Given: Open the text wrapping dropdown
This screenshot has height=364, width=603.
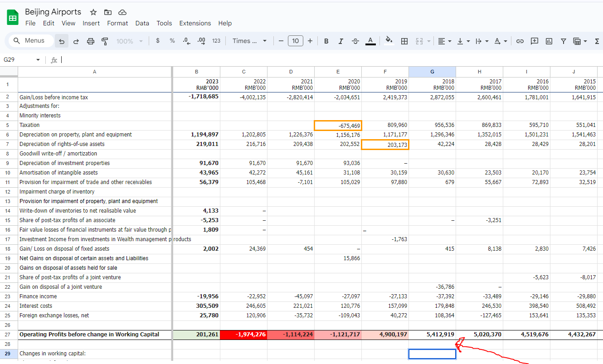Looking at the screenshot, I should click(x=481, y=41).
